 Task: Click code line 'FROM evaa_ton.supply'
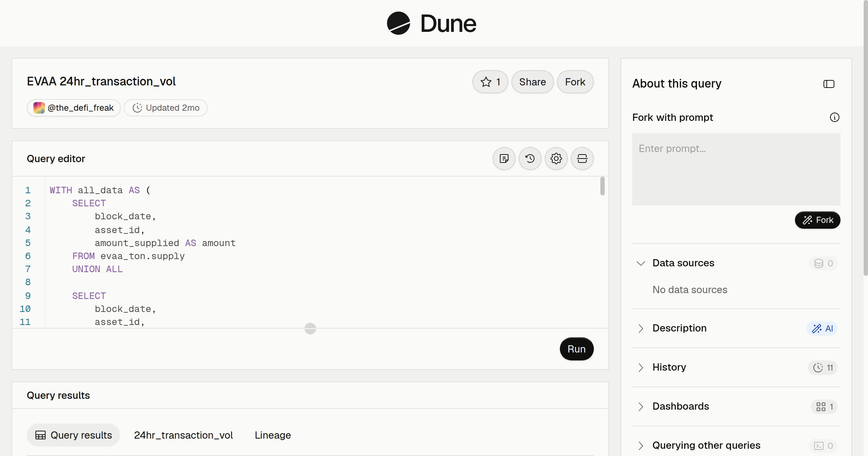click(x=128, y=256)
